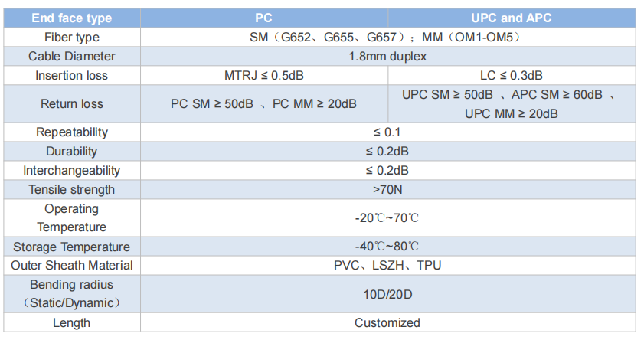This screenshot has width=644, height=340.
Task: Click the "End face type" header cell
Action: (73, 18)
